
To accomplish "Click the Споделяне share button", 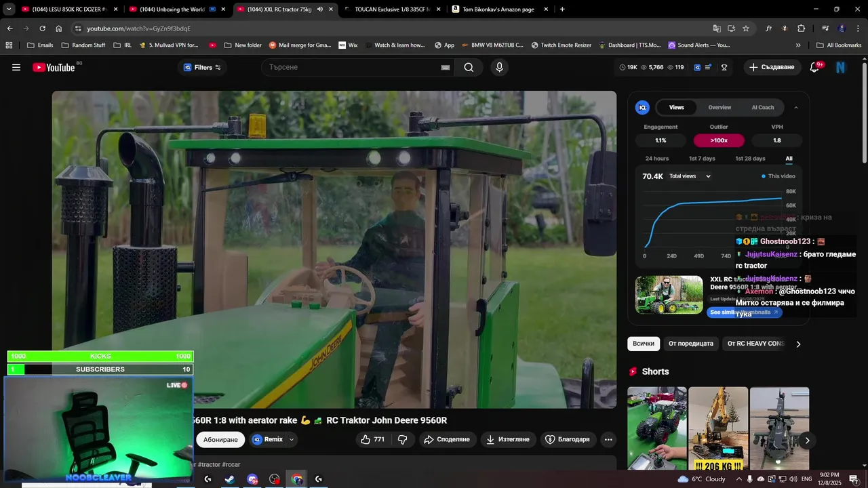I will [447, 439].
